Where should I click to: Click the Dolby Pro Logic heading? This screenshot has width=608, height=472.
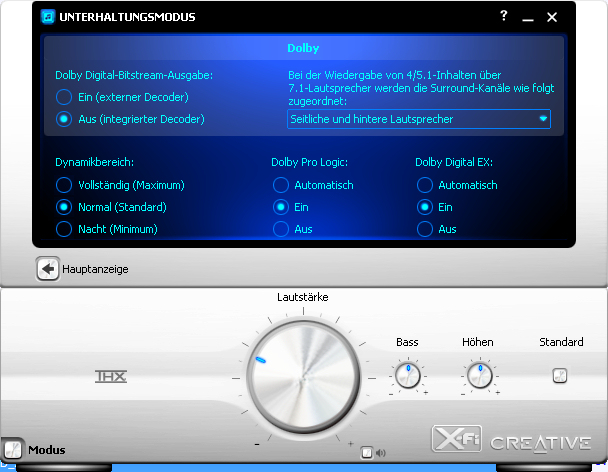click(x=309, y=162)
